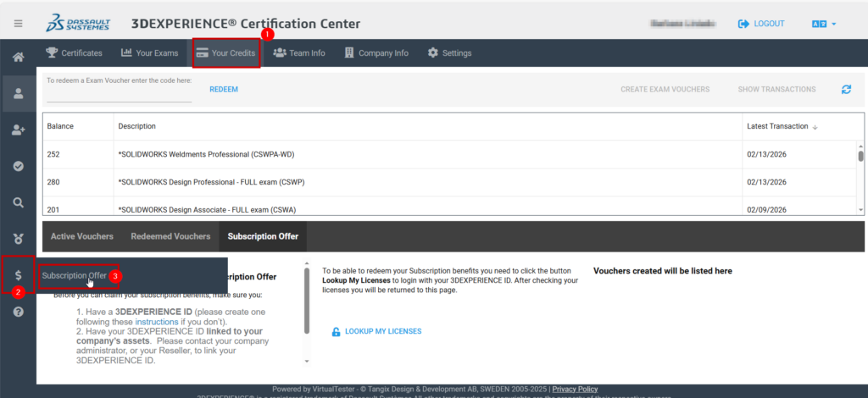Open the Settings tab
868x398 pixels.
point(449,53)
